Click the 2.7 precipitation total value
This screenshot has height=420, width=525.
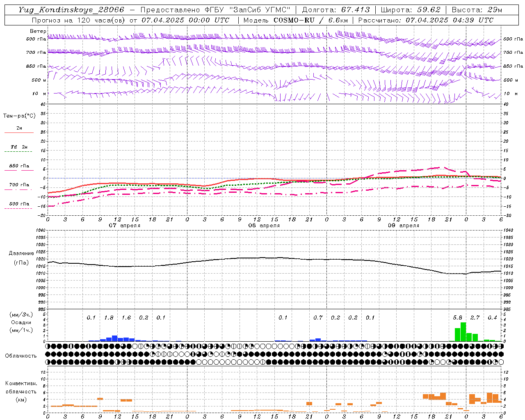[x=475, y=318]
